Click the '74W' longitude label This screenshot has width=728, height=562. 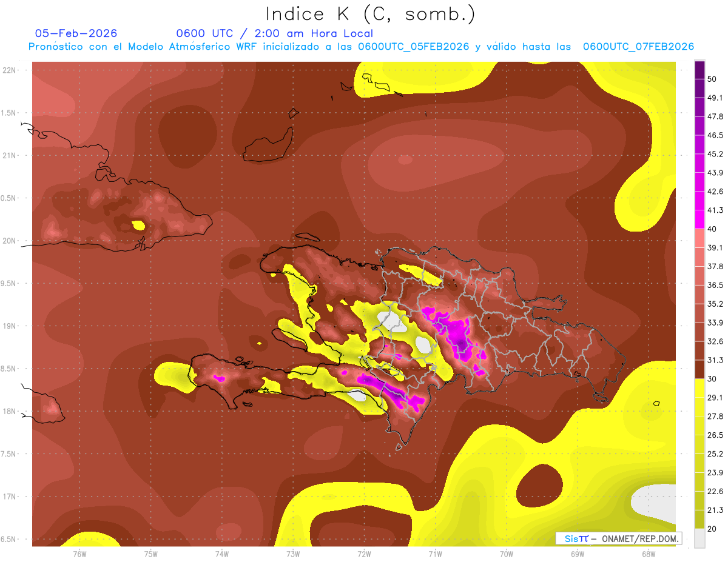[221, 553]
